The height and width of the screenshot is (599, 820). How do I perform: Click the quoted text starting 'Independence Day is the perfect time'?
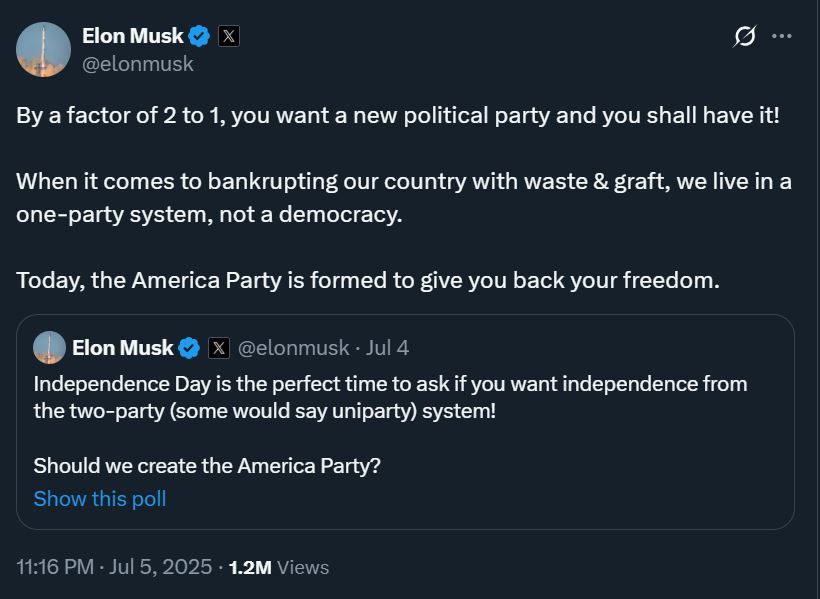coord(390,397)
